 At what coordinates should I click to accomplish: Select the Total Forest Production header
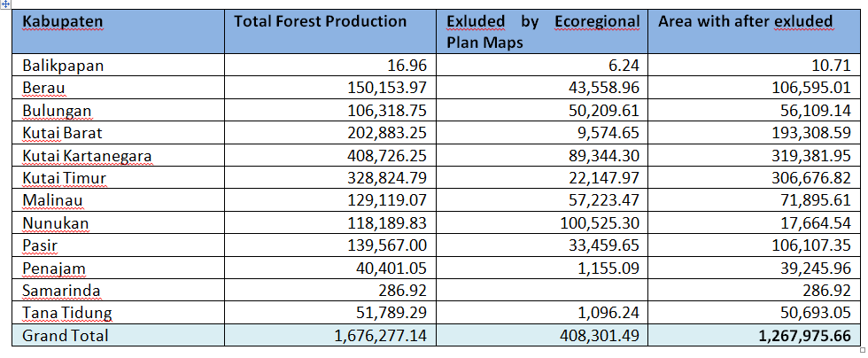pos(321,21)
